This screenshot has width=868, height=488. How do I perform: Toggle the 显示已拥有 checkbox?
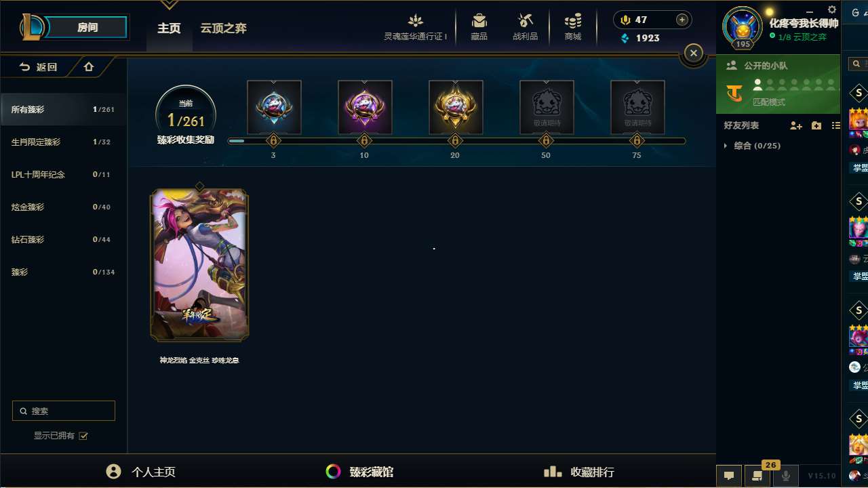(x=83, y=436)
